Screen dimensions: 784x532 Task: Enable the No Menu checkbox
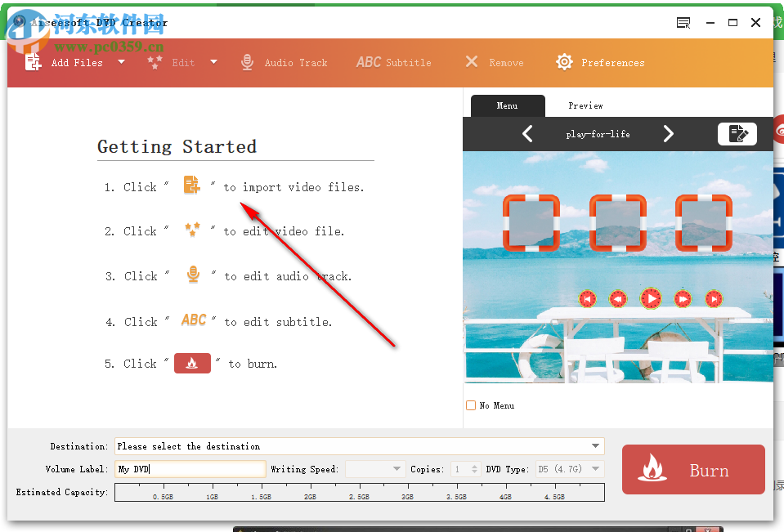471,405
